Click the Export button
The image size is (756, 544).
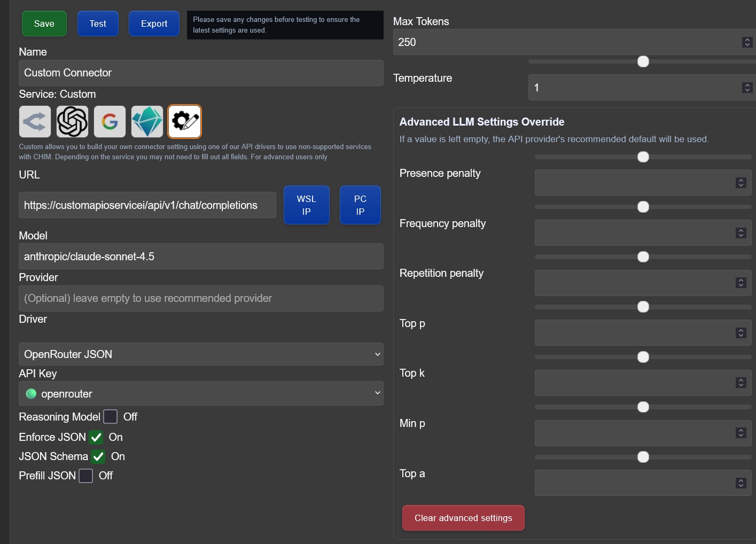pyautogui.click(x=154, y=24)
